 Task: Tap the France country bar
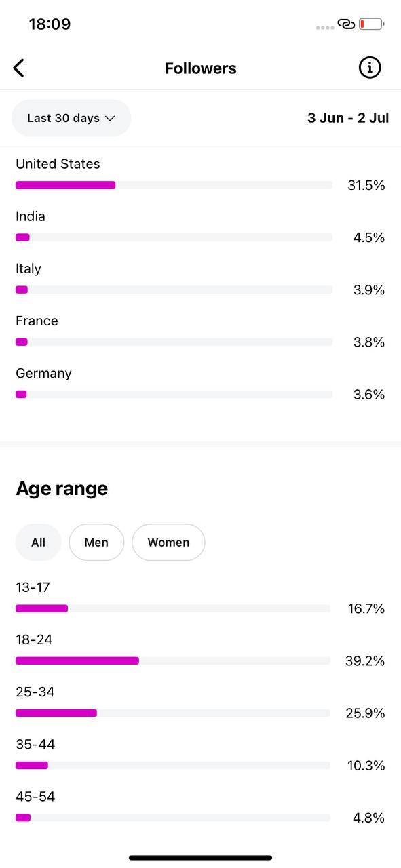tap(174, 342)
